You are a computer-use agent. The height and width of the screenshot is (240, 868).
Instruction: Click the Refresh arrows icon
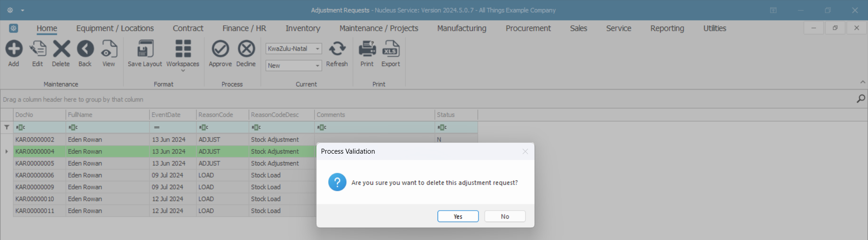pos(337,49)
